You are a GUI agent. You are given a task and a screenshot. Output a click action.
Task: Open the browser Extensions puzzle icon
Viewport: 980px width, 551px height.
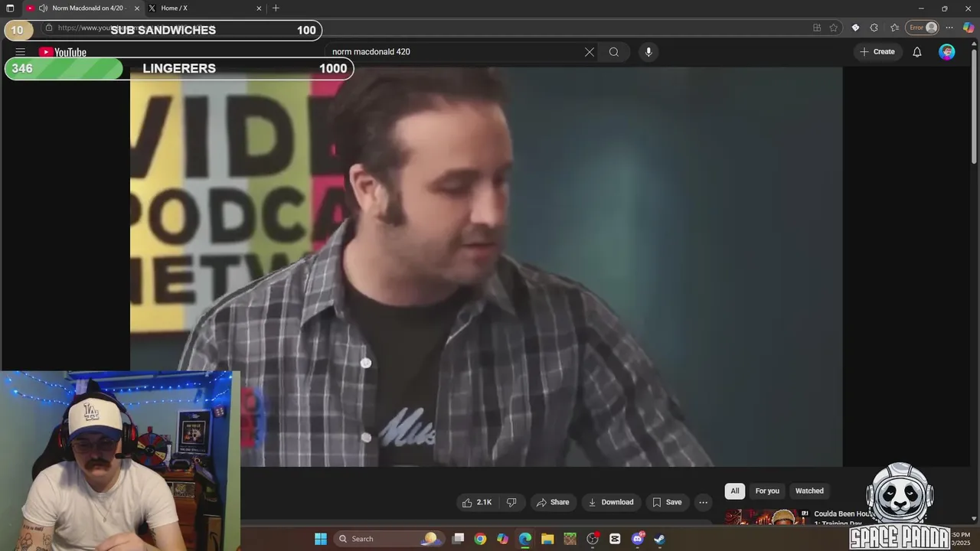click(874, 28)
